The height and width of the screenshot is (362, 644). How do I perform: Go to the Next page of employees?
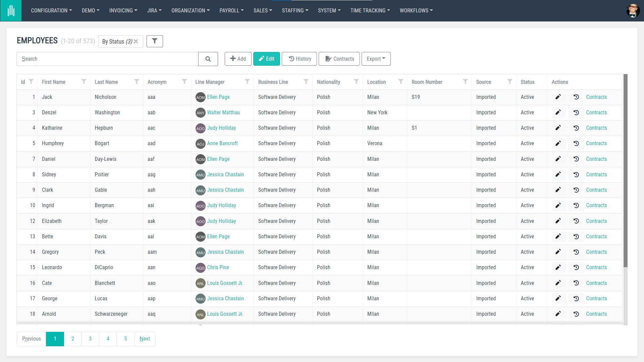pyautogui.click(x=145, y=339)
